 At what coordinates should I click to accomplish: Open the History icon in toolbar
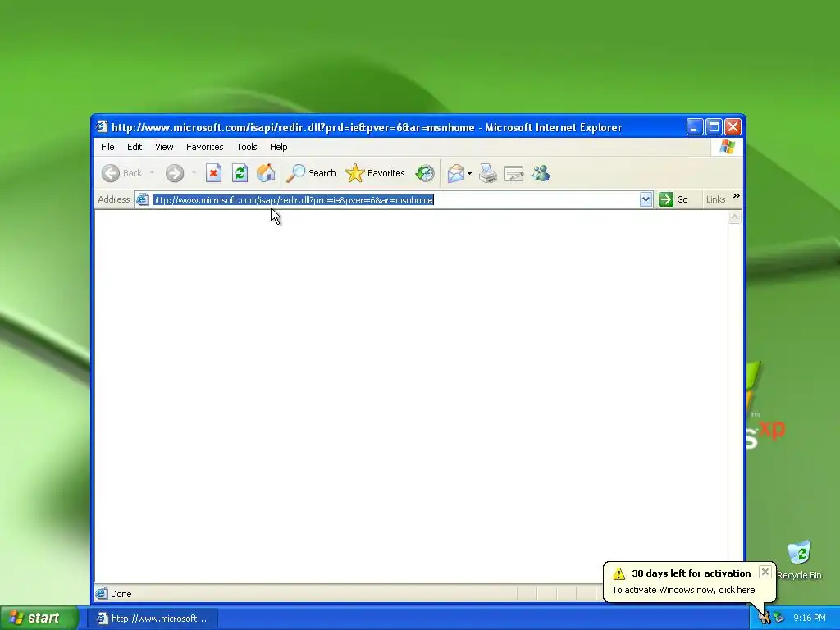click(x=425, y=173)
